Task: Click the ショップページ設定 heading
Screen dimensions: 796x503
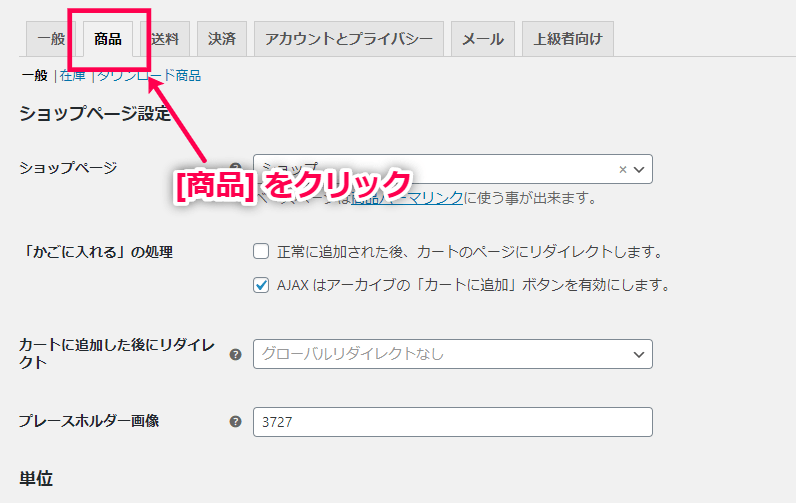Action: click(x=95, y=113)
